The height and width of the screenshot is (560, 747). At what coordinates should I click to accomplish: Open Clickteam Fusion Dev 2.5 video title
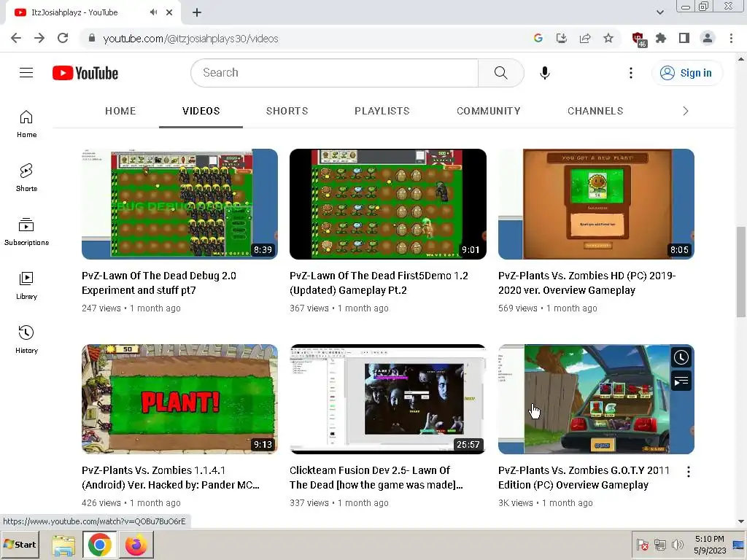pyautogui.click(x=376, y=478)
